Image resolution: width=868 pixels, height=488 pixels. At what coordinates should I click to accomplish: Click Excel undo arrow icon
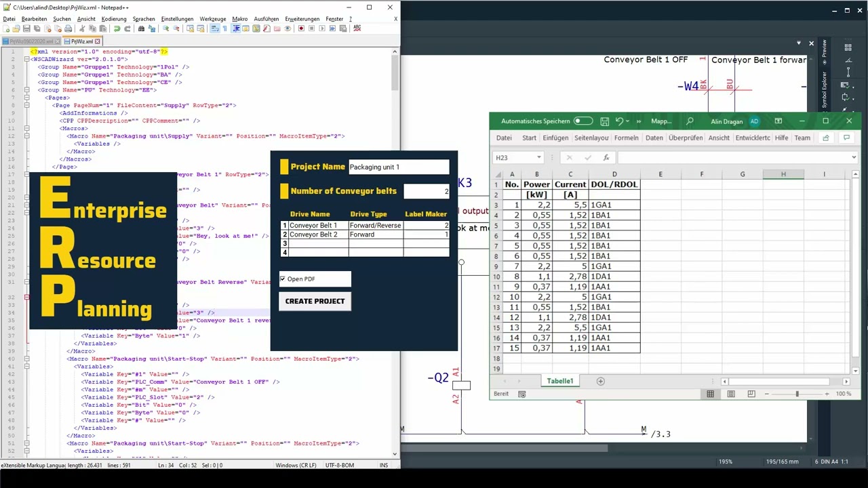[619, 121]
